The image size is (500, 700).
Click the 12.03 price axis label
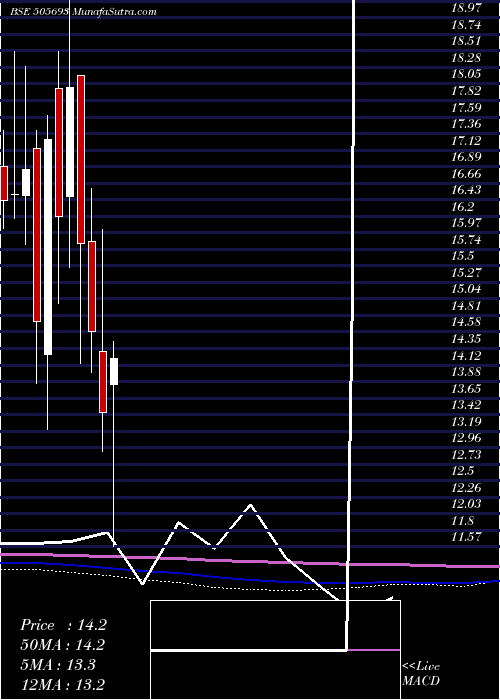coord(466,504)
